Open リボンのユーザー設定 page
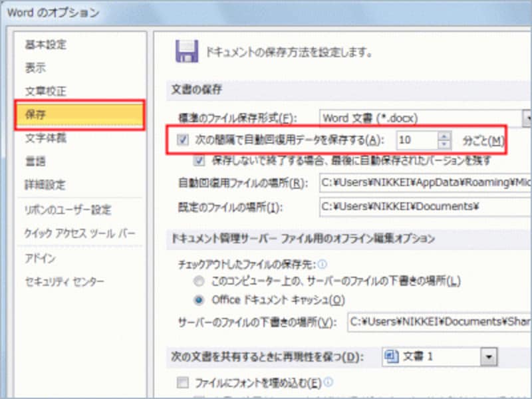 (x=68, y=210)
